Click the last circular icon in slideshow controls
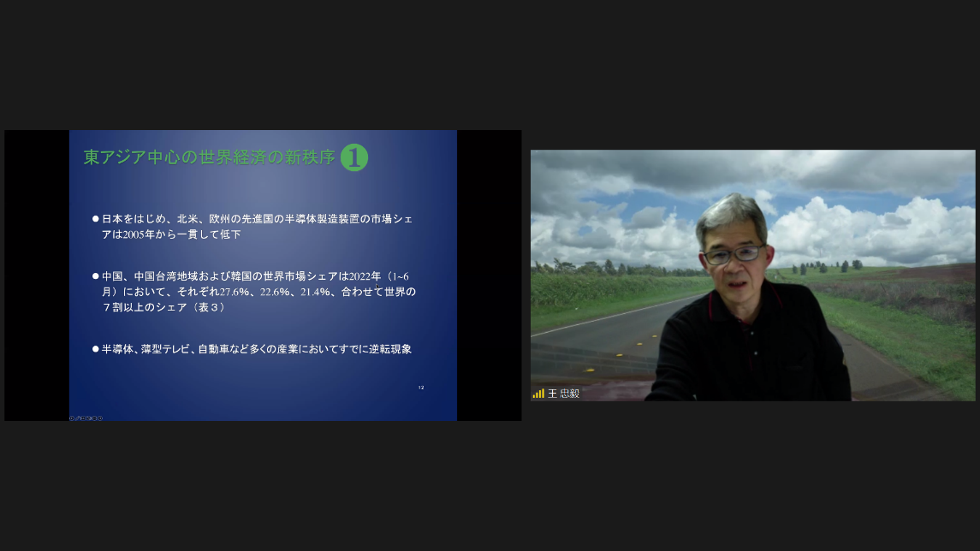Viewport: 980px width, 551px height. coord(100,418)
